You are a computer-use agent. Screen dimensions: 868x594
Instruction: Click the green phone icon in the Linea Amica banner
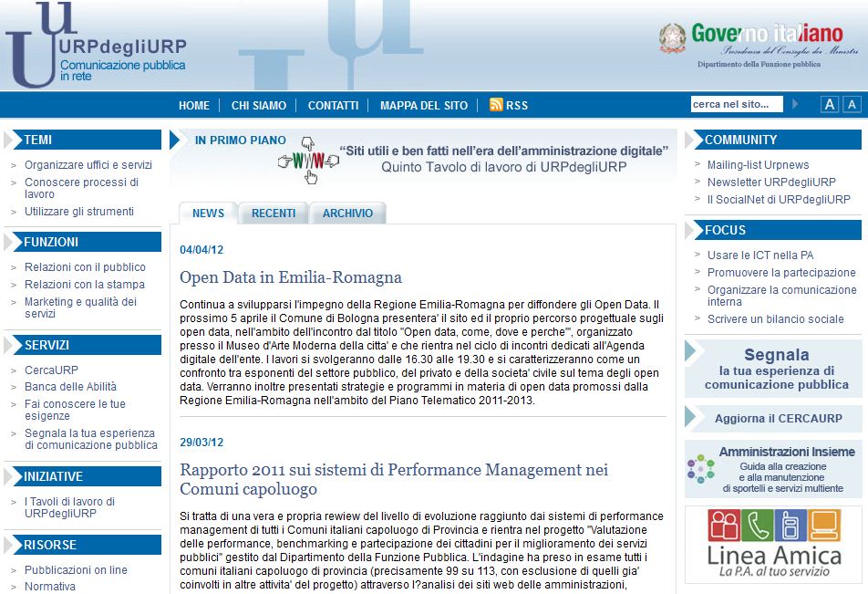pyautogui.click(x=757, y=525)
